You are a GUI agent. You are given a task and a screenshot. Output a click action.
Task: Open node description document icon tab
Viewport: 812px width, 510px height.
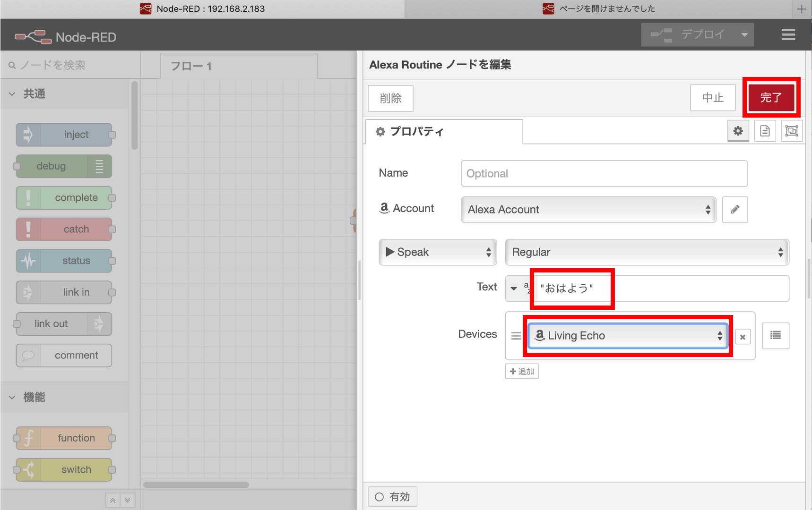pos(765,131)
